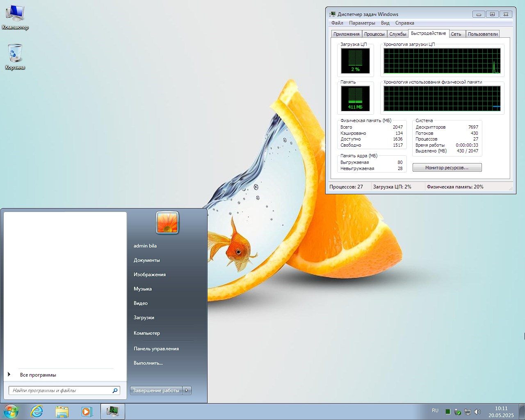Click the Show Desktop strip at taskbar end

(522, 411)
